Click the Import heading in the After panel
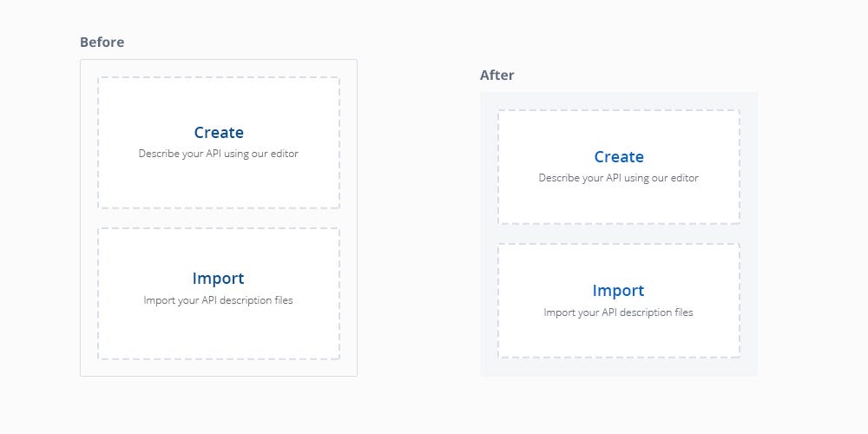868x434 pixels. [x=618, y=291]
